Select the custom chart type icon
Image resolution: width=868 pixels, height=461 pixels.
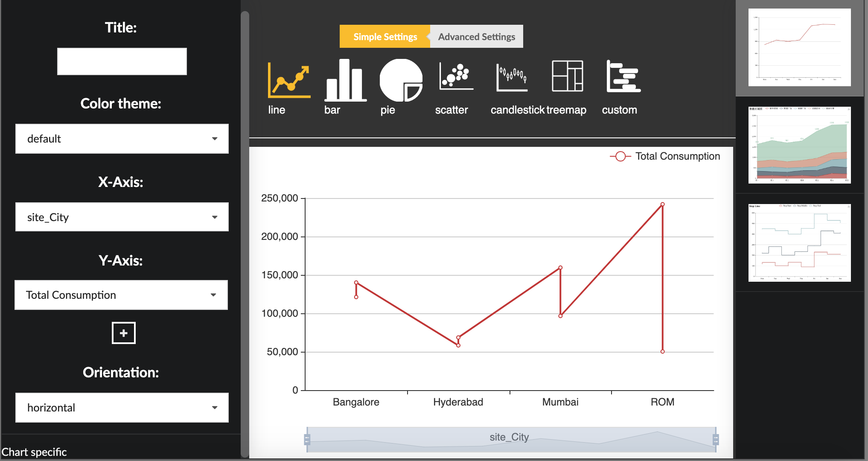click(623, 79)
